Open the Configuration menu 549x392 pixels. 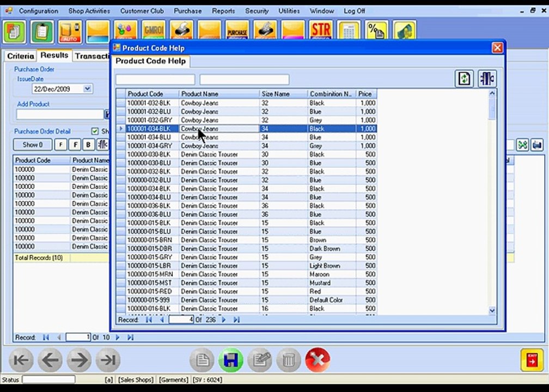[x=39, y=11]
